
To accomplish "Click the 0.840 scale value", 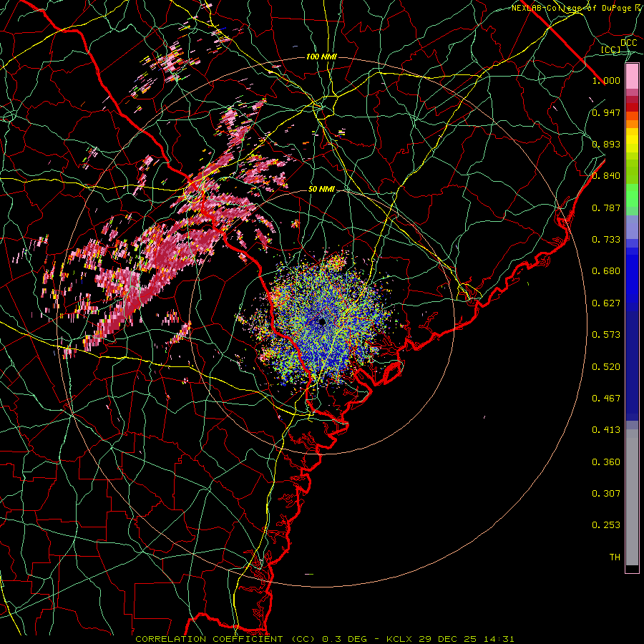I will [x=606, y=176].
